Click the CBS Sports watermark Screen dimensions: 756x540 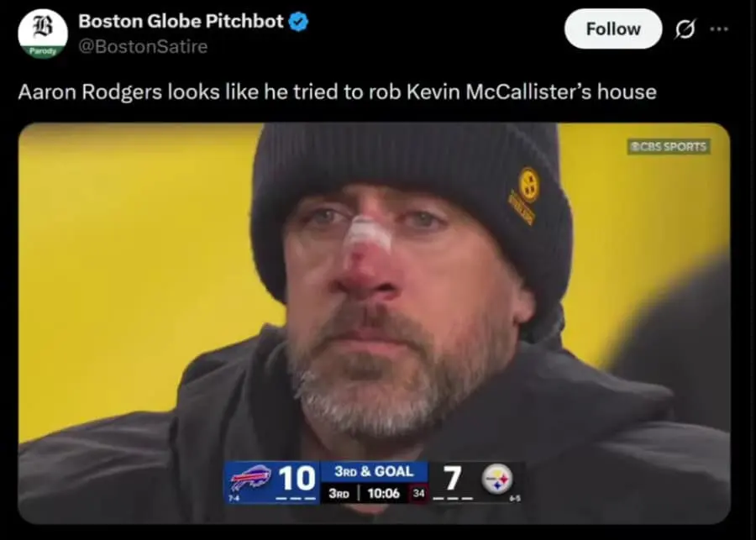click(669, 146)
